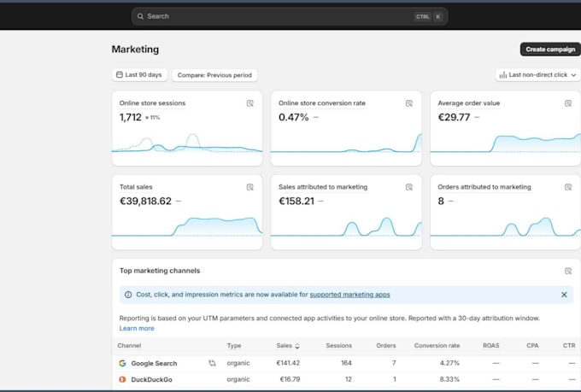Focus the Search input field
Screen dimensions: 581x392
click(290, 16)
